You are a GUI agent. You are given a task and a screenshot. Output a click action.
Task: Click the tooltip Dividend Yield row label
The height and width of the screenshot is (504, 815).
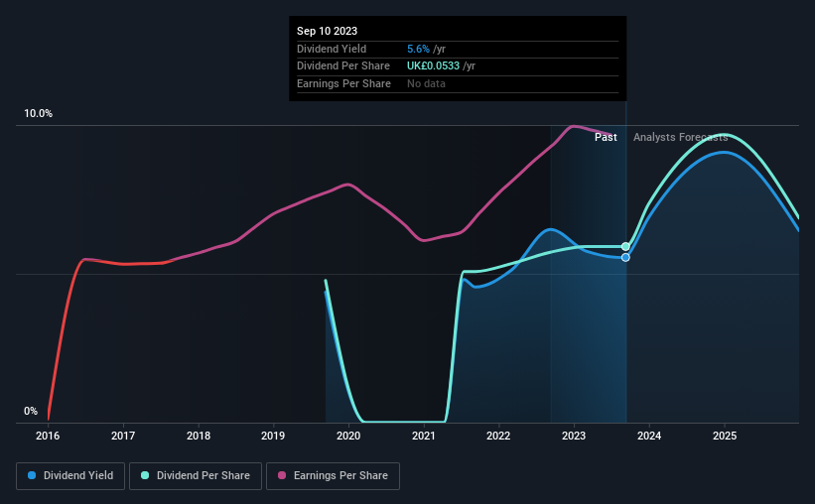coord(332,49)
